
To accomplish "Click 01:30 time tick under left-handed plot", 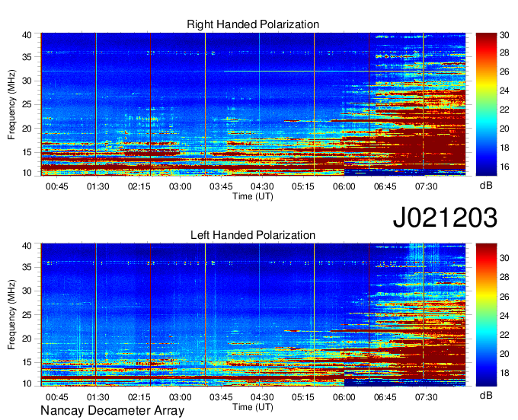I will (98, 397).
